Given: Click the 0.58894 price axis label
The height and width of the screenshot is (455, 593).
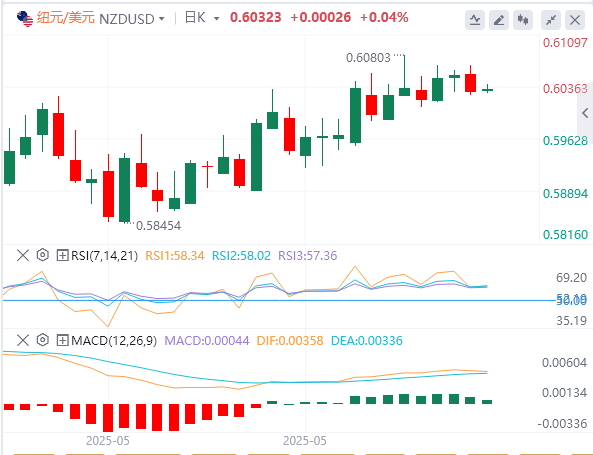Looking at the screenshot, I should [565, 194].
